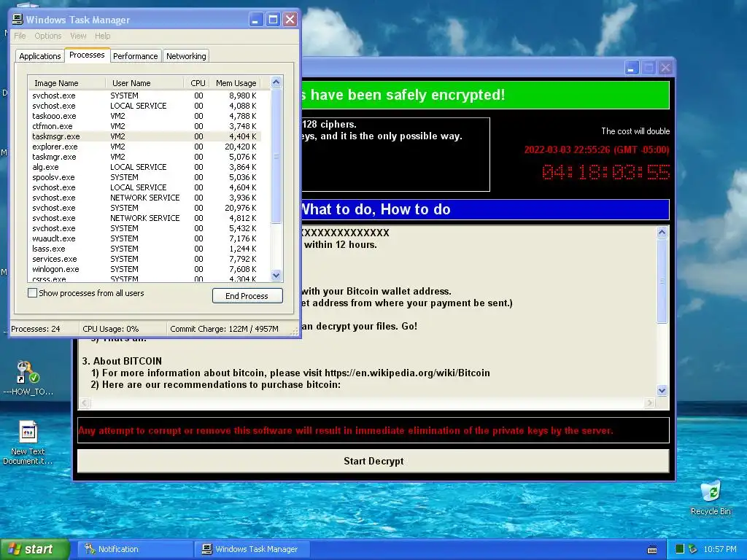Open the File menu in Task Manager
The width and height of the screenshot is (747, 560).
pos(20,36)
